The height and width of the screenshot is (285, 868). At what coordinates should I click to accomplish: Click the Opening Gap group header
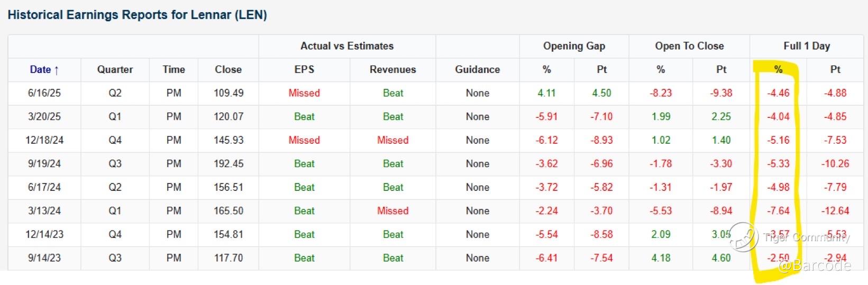574,46
